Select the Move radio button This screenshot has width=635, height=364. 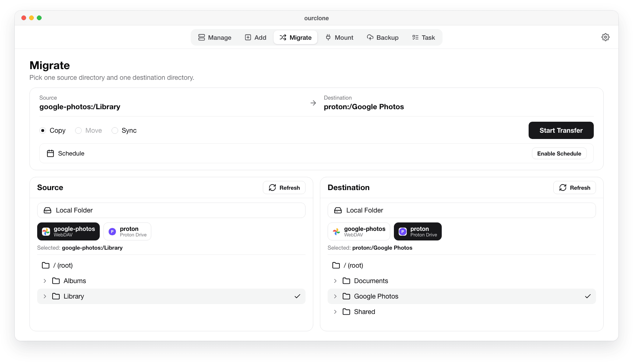[x=78, y=131]
